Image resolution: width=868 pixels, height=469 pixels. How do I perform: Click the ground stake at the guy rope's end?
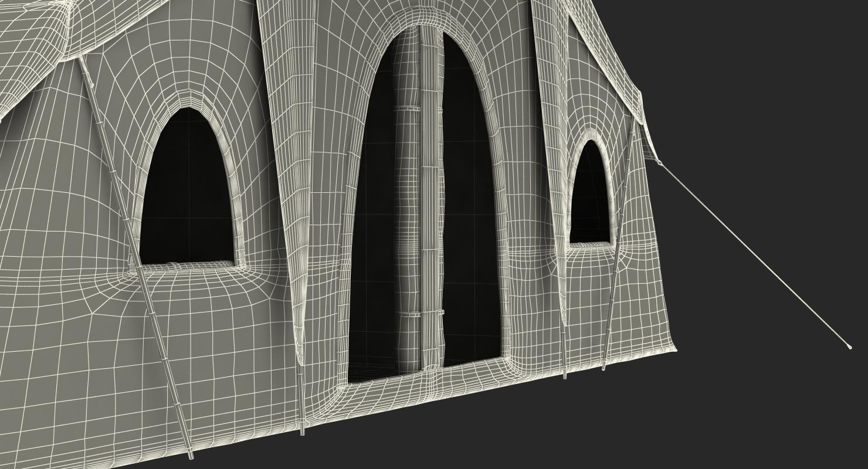(x=849, y=346)
